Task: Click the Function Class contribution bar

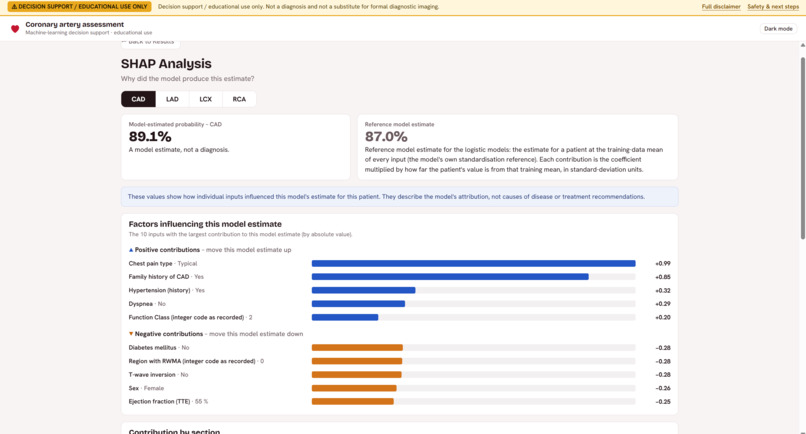Action: point(345,317)
